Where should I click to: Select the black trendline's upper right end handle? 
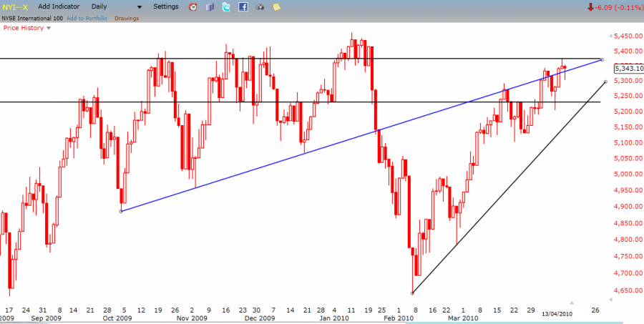pos(606,82)
